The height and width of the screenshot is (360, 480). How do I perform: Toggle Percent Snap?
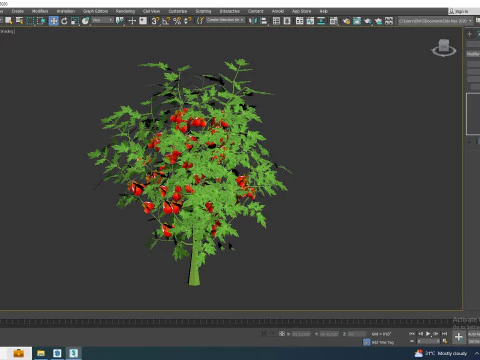(x=177, y=21)
